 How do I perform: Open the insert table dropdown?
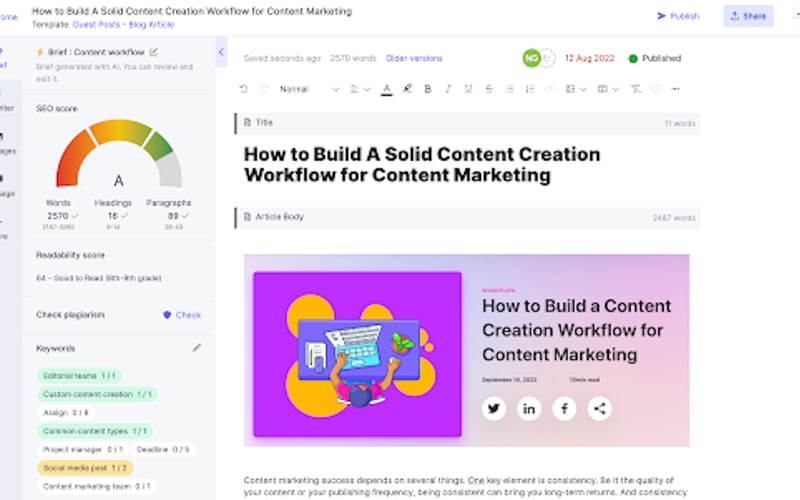(x=608, y=89)
